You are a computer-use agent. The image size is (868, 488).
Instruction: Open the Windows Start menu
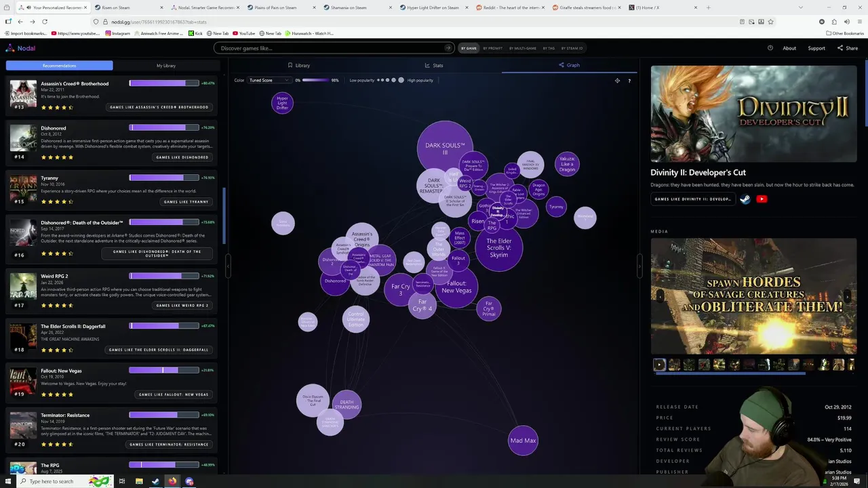tap(8, 481)
